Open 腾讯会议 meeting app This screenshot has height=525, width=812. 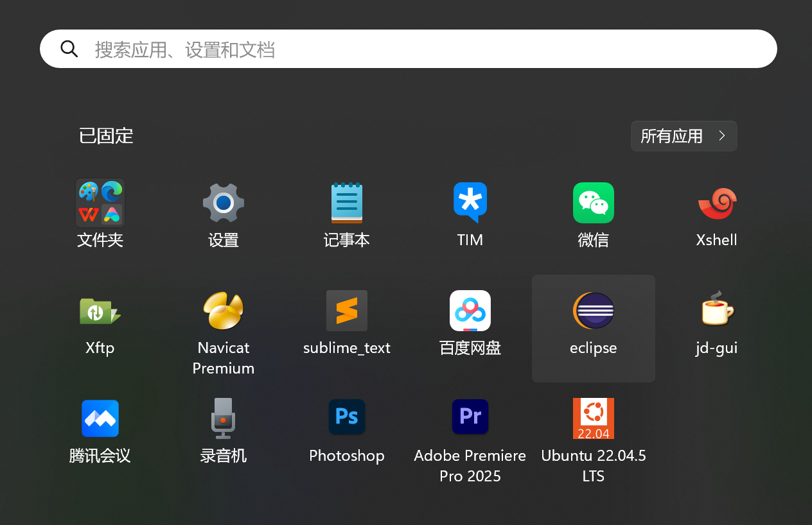100,418
